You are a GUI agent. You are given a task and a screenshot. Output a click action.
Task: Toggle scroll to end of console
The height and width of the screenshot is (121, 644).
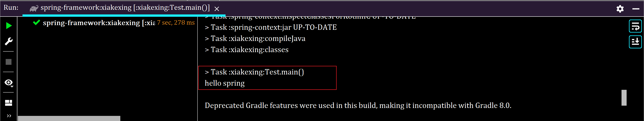click(635, 42)
